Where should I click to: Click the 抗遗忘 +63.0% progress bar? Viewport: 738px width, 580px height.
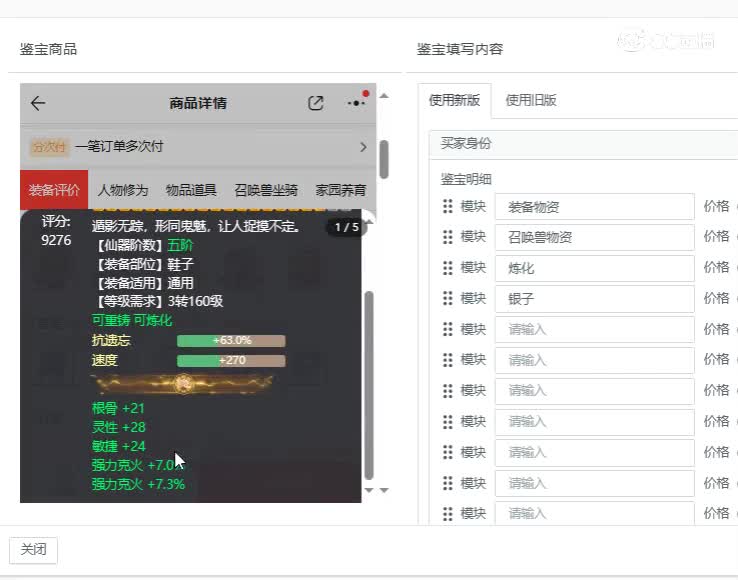[231, 341]
